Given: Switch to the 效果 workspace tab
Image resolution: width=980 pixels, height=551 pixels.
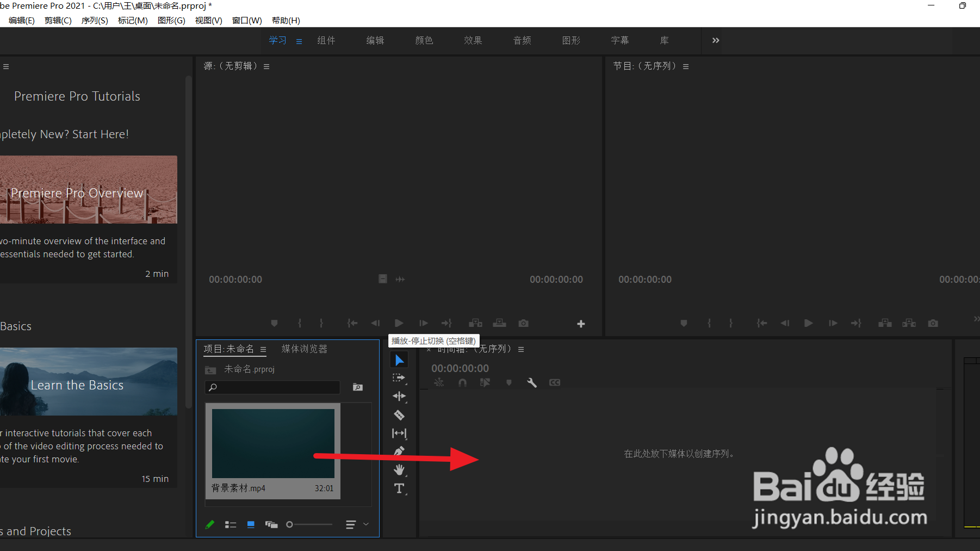Looking at the screenshot, I should [x=473, y=40].
